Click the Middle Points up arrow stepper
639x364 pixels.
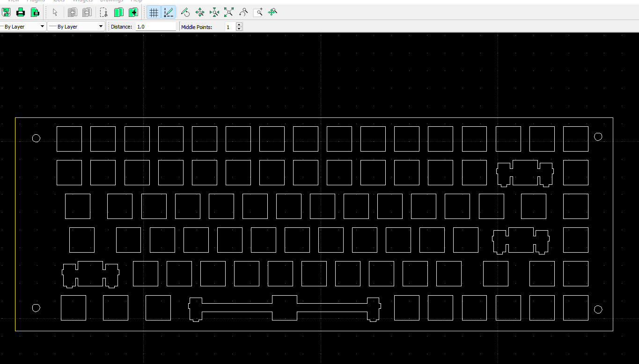tap(239, 24)
